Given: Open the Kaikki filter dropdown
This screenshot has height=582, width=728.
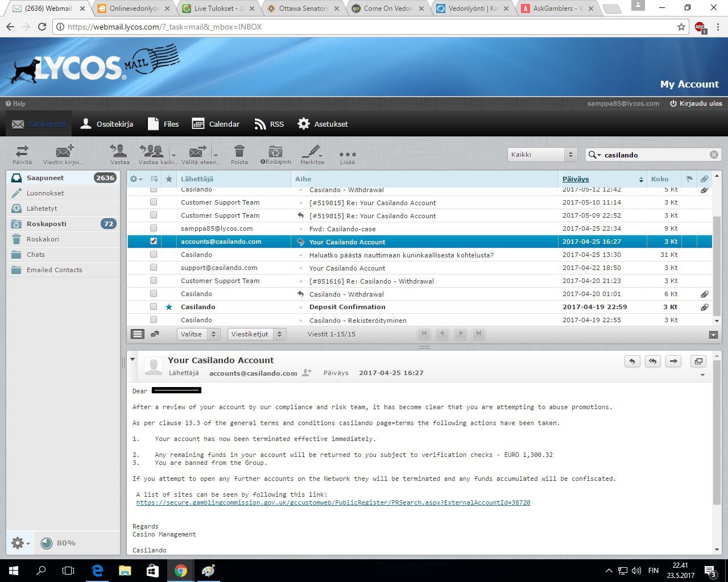Looking at the screenshot, I should point(542,155).
